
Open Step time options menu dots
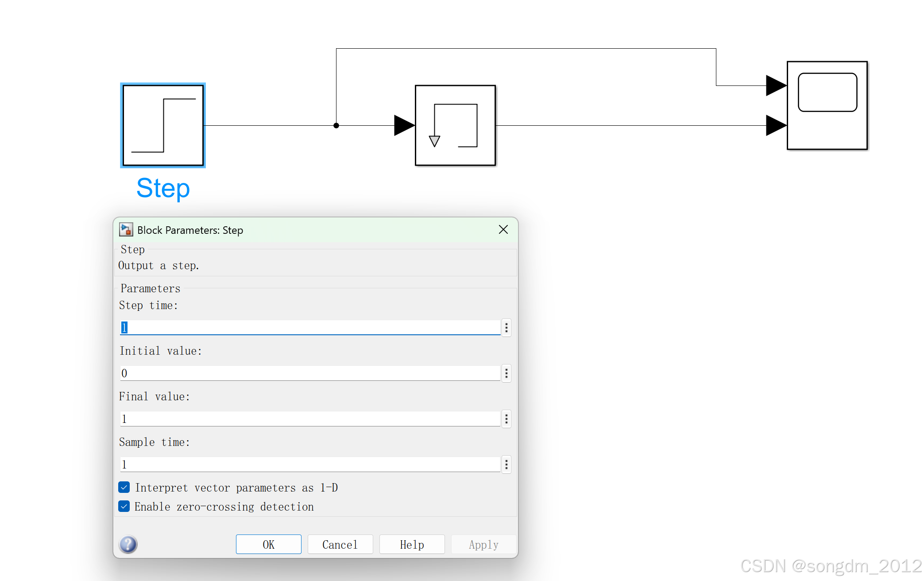point(506,328)
